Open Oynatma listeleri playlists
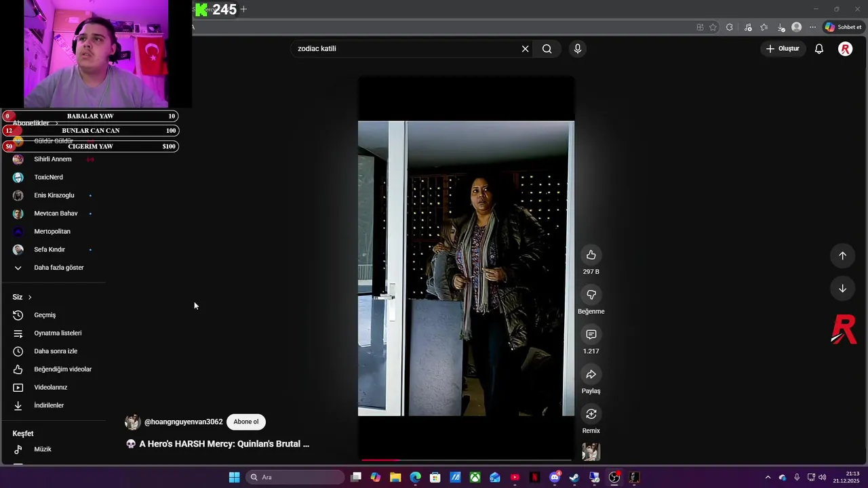The height and width of the screenshot is (488, 868). pos(58,333)
